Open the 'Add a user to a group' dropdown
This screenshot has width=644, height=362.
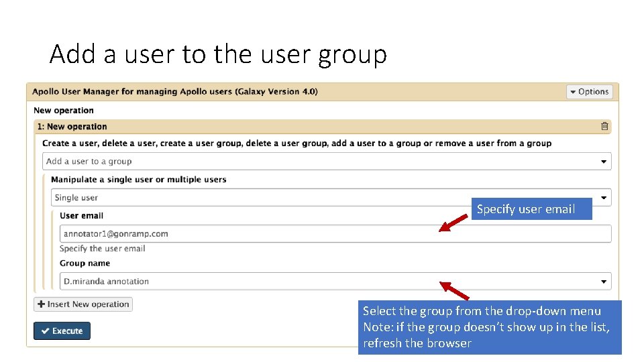click(327, 162)
